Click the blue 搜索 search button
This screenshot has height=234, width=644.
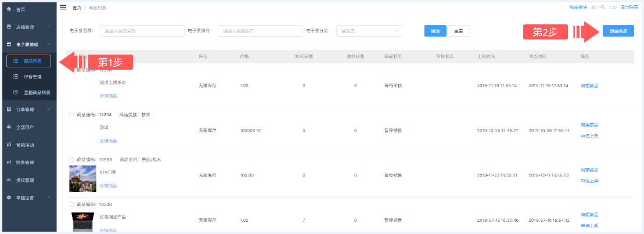[435, 31]
